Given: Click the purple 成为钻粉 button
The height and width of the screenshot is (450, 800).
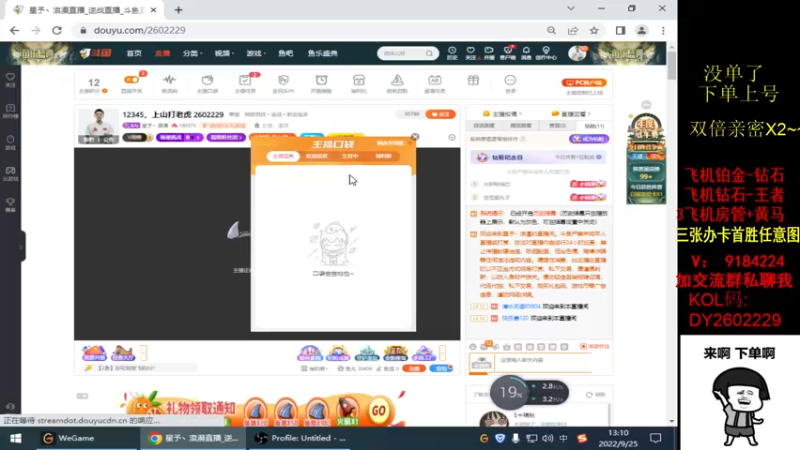Looking at the screenshot, I should [589, 139].
